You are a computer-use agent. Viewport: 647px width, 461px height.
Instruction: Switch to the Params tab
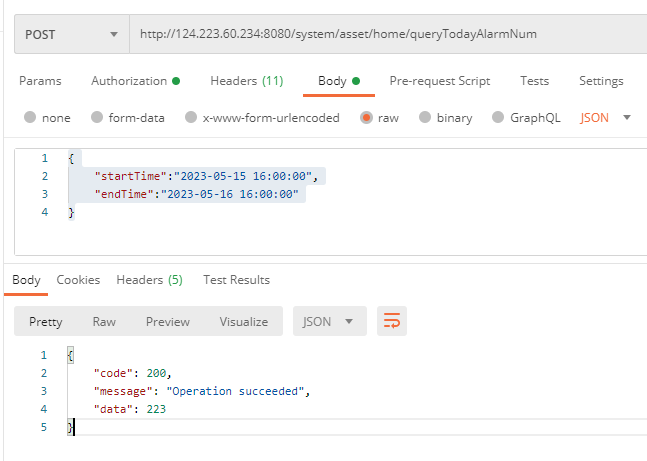40,81
